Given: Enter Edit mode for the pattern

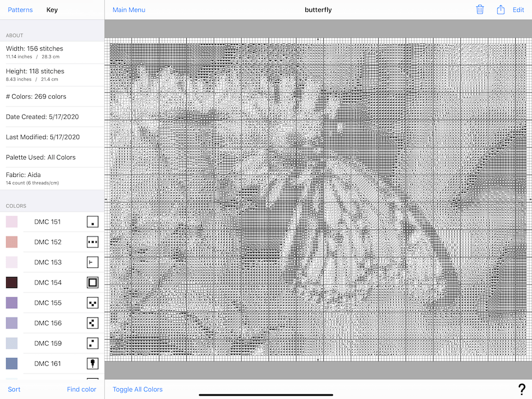Looking at the screenshot, I should tap(518, 10).
